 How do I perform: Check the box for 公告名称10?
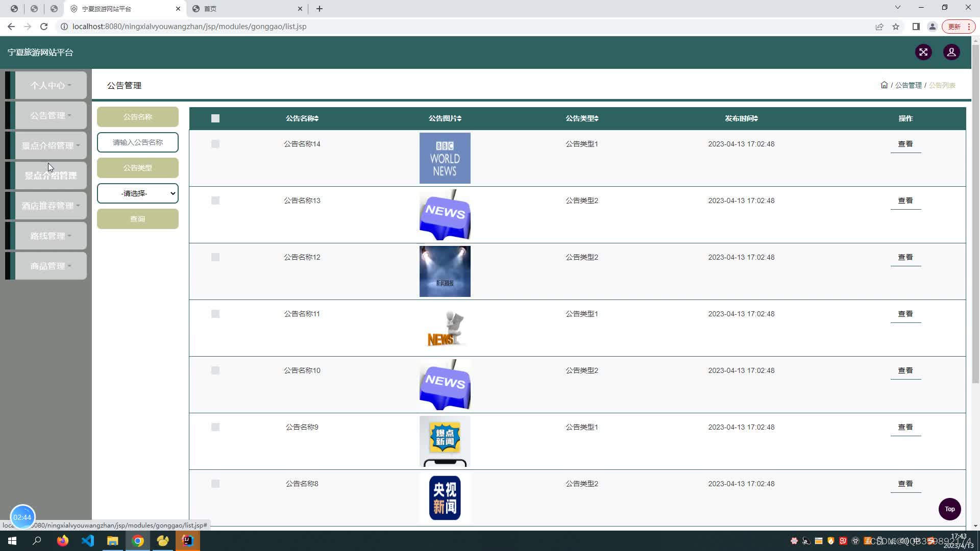pyautogui.click(x=215, y=371)
